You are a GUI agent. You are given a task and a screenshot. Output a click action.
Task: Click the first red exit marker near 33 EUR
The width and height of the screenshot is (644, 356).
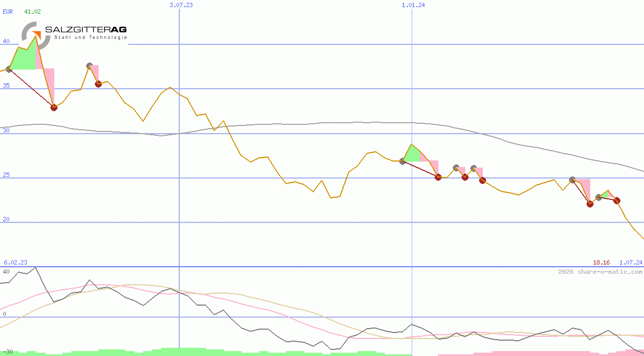click(54, 107)
